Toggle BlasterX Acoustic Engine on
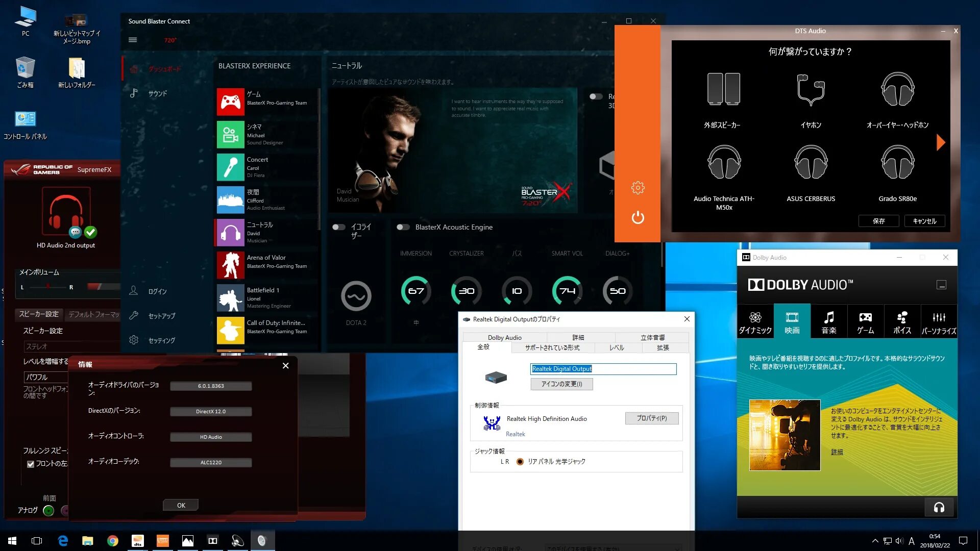This screenshot has width=980, height=551. [x=402, y=227]
